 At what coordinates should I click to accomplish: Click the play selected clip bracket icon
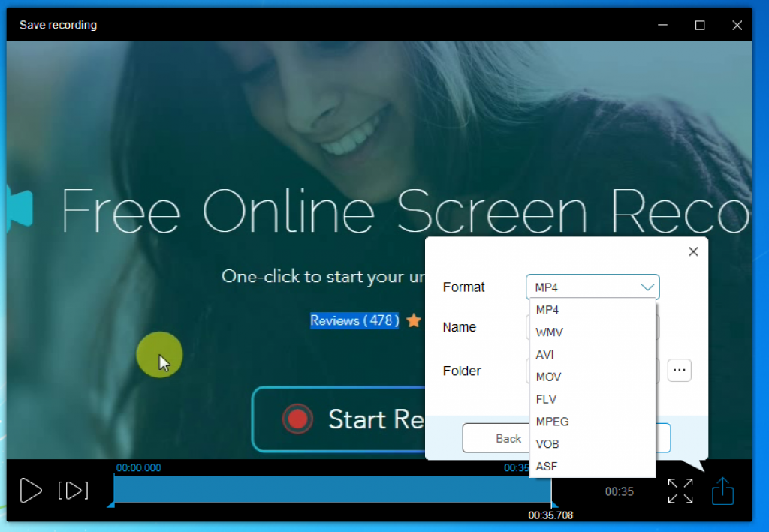tap(73, 491)
